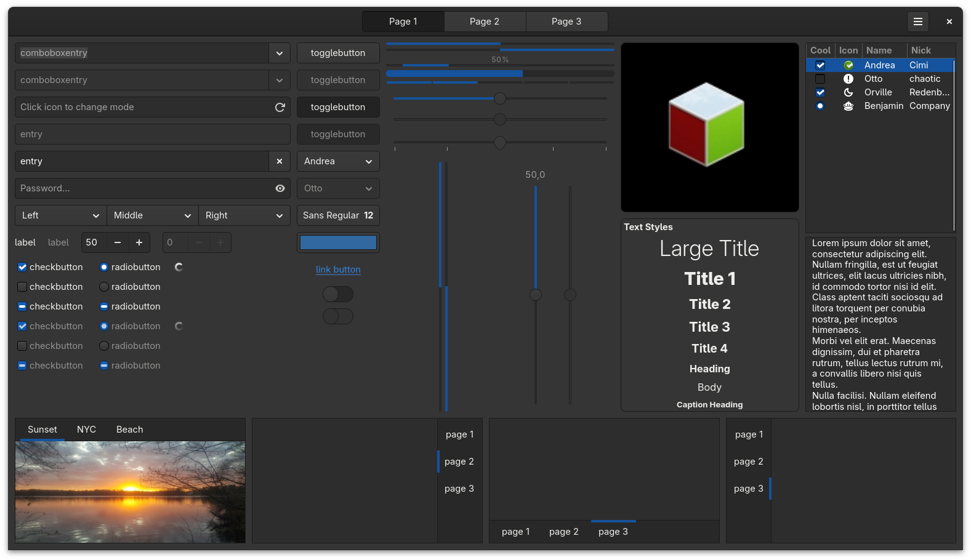971x560 pixels.
Task: Click the vertical slider knob labeled 50,0
Action: click(536, 295)
